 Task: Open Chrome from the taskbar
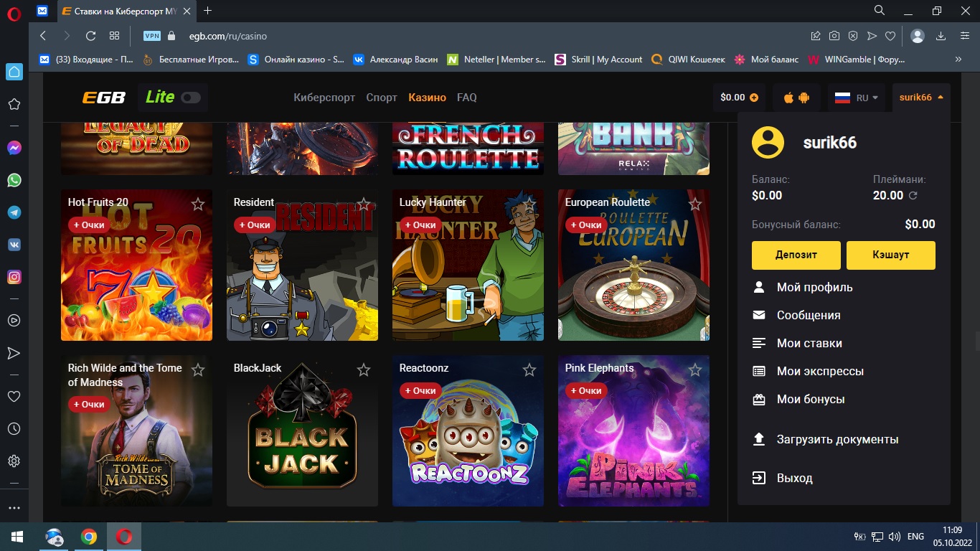[x=89, y=537]
